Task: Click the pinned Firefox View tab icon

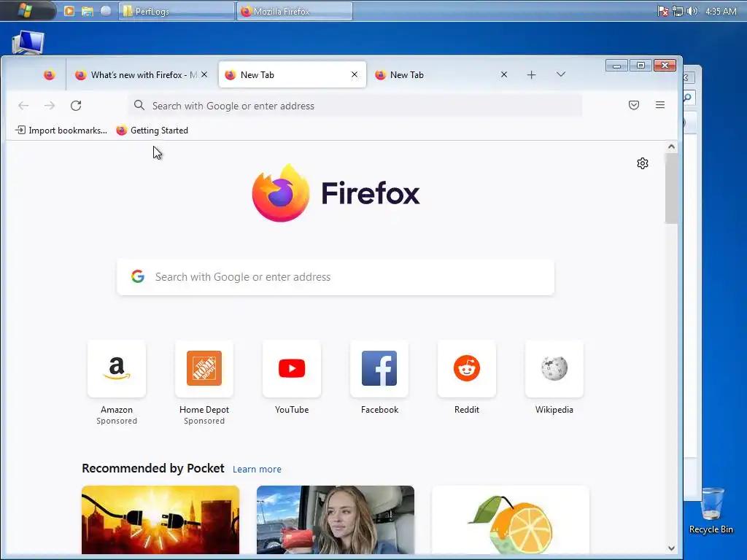Action: (x=49, y=75)
